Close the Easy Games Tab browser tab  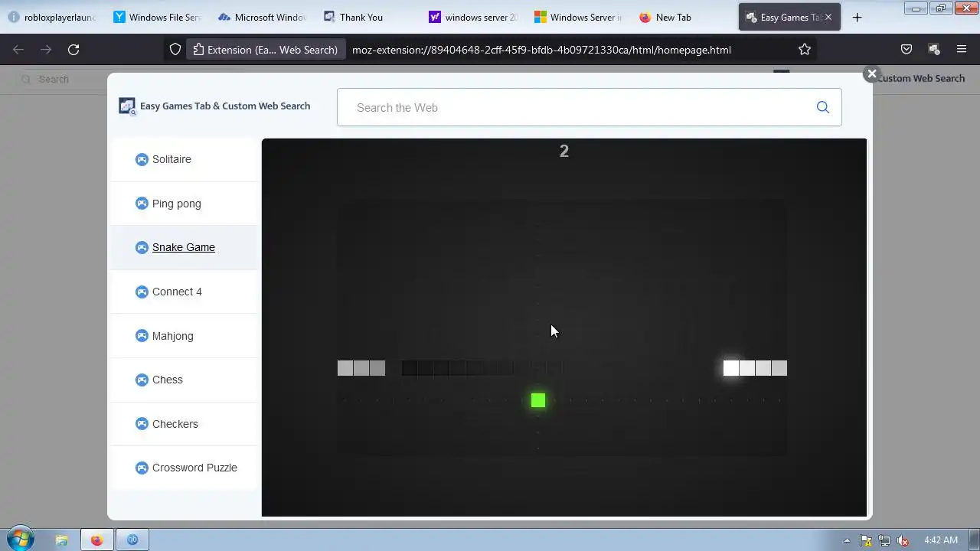click(x=828, y=17)
